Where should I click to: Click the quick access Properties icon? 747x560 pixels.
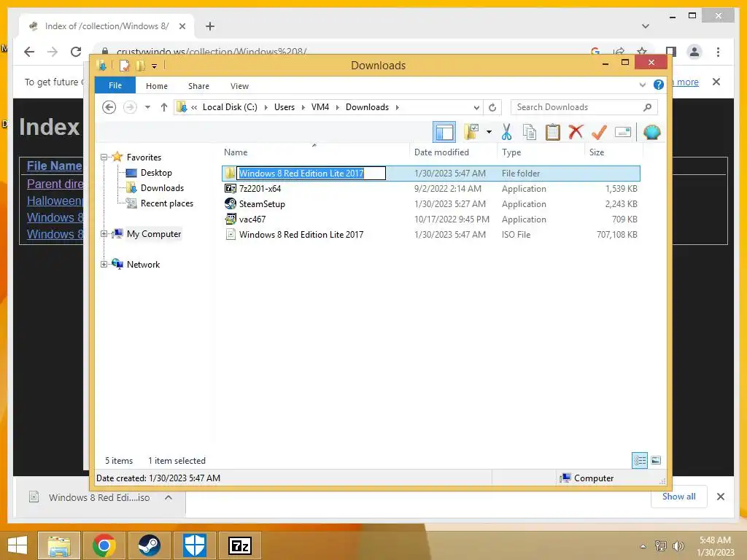124,66
